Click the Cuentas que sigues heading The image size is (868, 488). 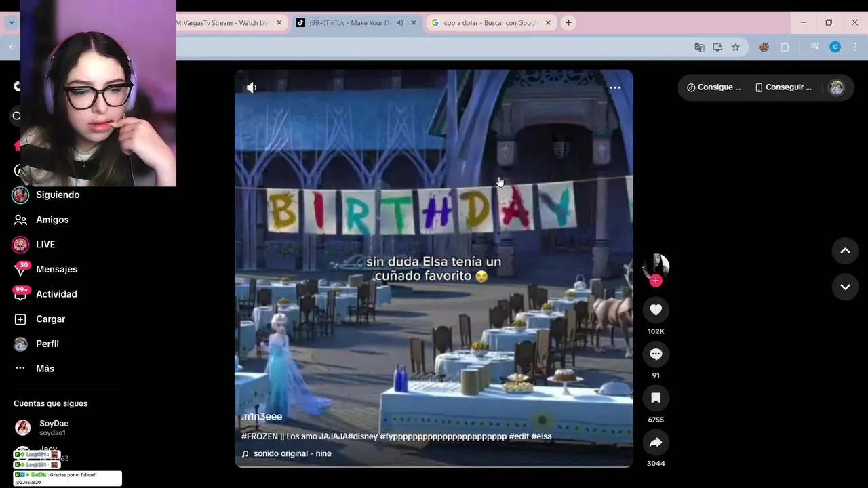coord(50,403)
